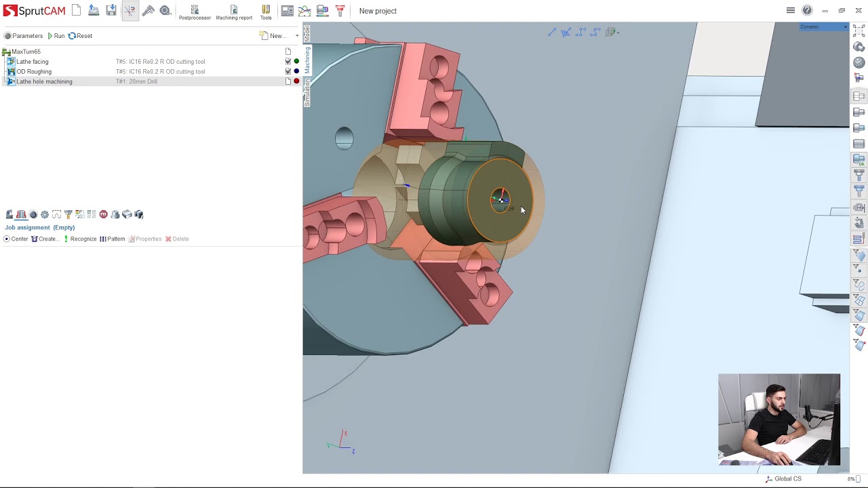
Task: Open the import/load project icon
Action: click(x=94, y=10)
